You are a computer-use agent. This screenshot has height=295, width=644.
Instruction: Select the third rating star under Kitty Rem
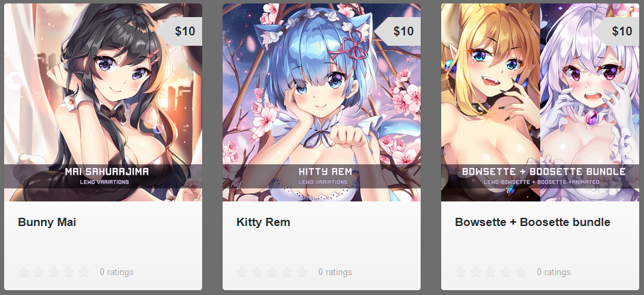[x=272, y=272]
